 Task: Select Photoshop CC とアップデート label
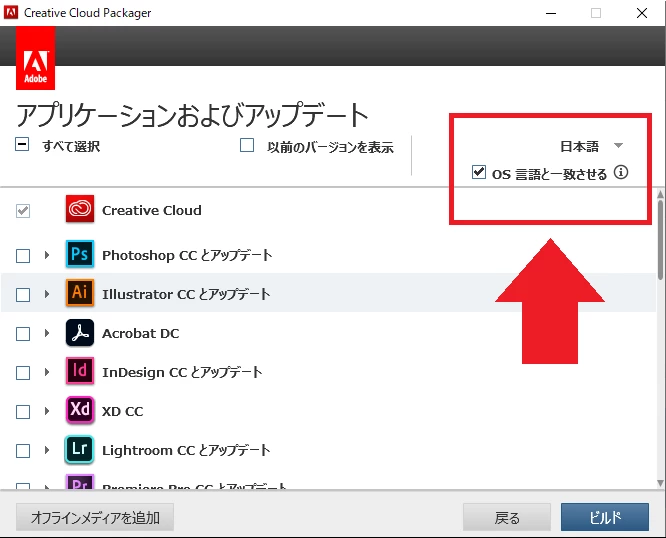coord(187,255)
